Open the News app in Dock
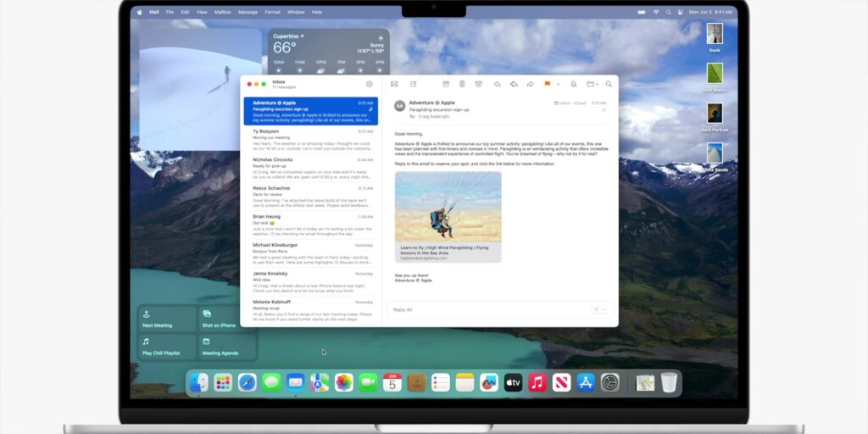The image size is (868, 434). pos(561,382)
